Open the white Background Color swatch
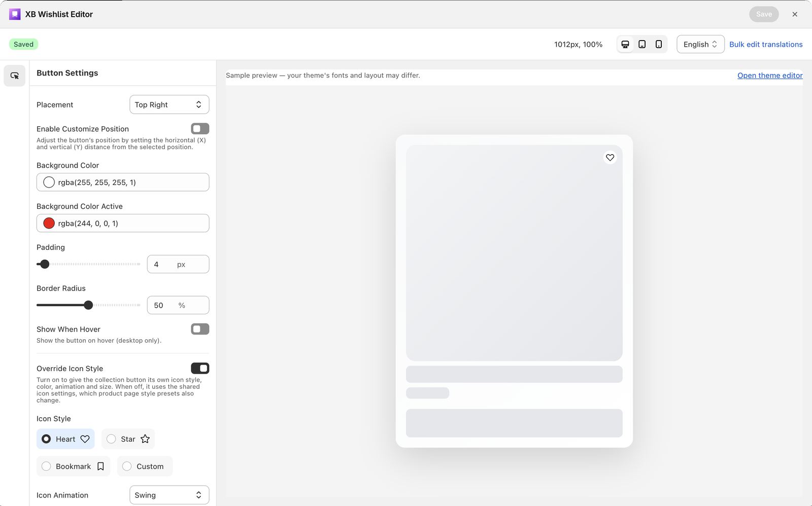 point(49,183)
